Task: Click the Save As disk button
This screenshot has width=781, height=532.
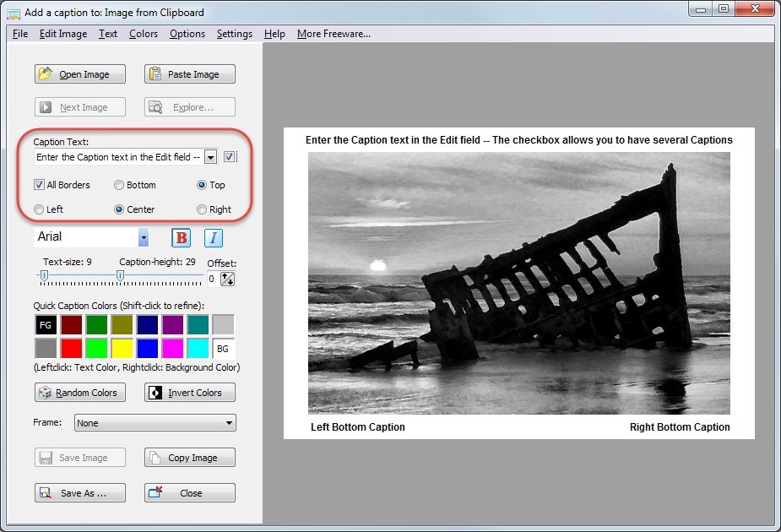Action: coord(80,493)
